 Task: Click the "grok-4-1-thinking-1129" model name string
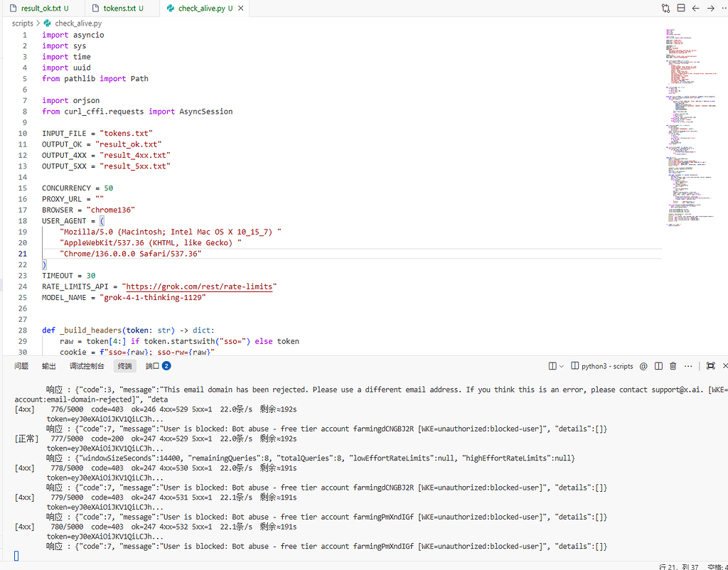pyautogui.click(x=153, y=298)
